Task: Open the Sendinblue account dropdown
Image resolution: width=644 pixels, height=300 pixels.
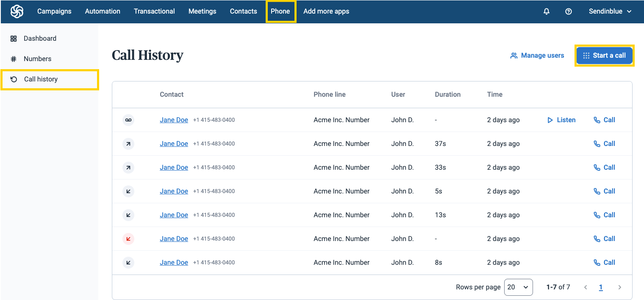Action: point(610,11)
